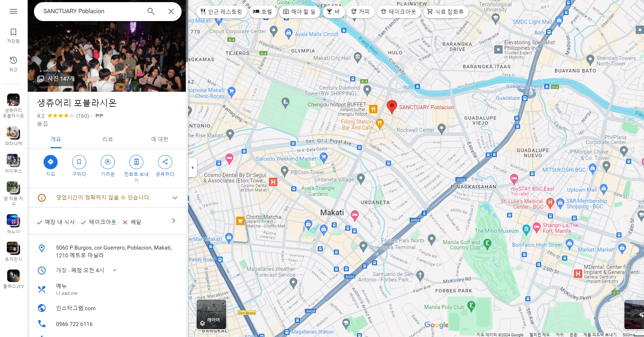Click the Rockwell Center map pin

point(442,129)
